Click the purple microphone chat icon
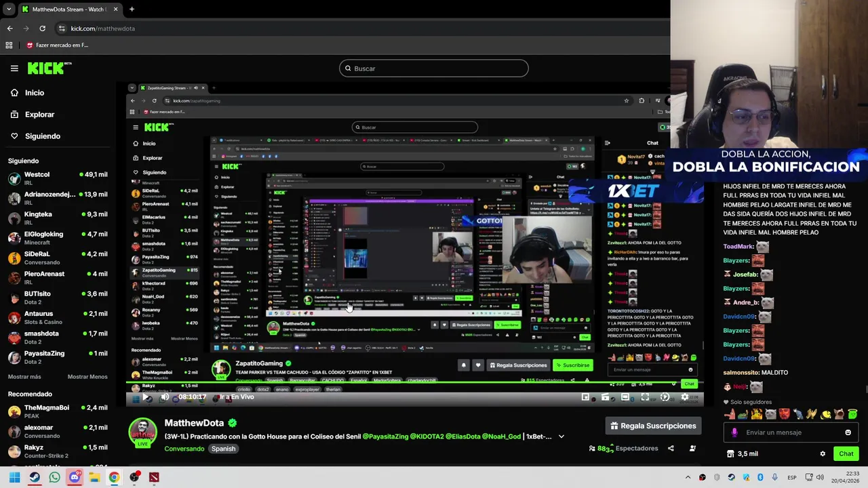 tap(734, 432)
